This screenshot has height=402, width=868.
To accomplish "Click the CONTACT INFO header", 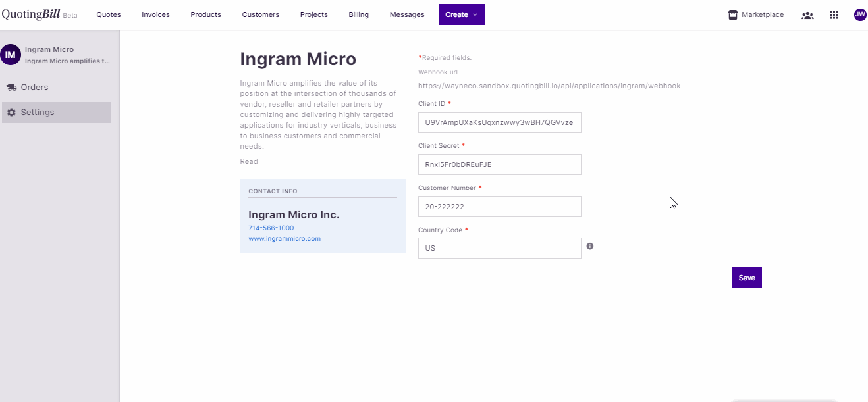I will pyautogui.click(x=273, y=191).
